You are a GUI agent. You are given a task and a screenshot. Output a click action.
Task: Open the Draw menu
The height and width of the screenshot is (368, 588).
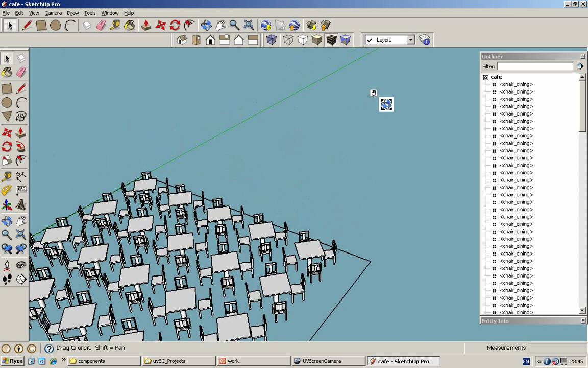[73, 13]
